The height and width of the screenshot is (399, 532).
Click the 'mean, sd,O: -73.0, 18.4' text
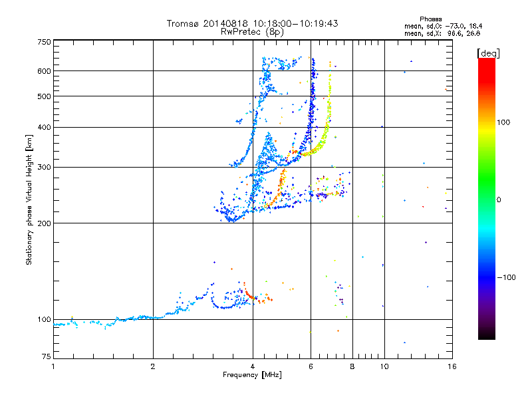click(443, 26)
